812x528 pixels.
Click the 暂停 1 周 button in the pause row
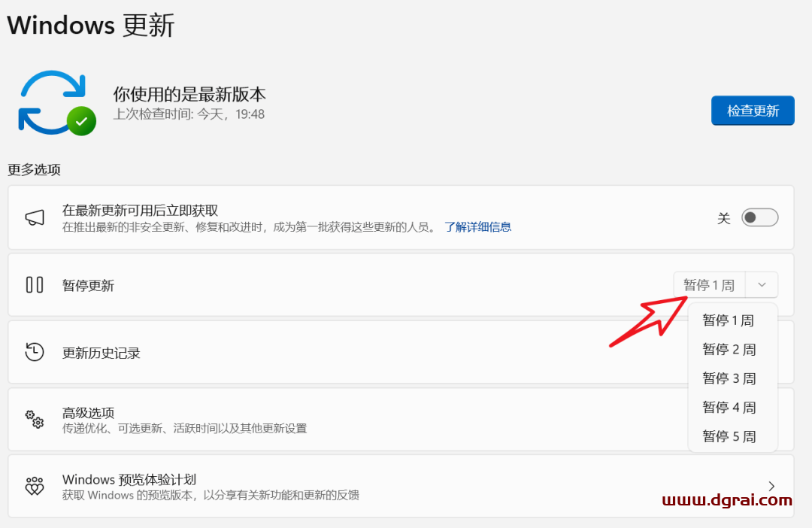(x=709, y=285)
